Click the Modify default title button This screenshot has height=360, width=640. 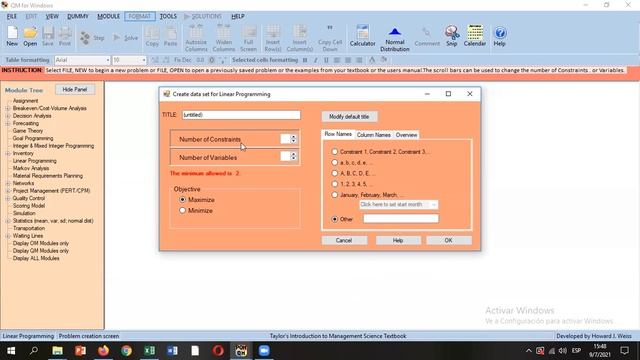click(x=349, y=117)
